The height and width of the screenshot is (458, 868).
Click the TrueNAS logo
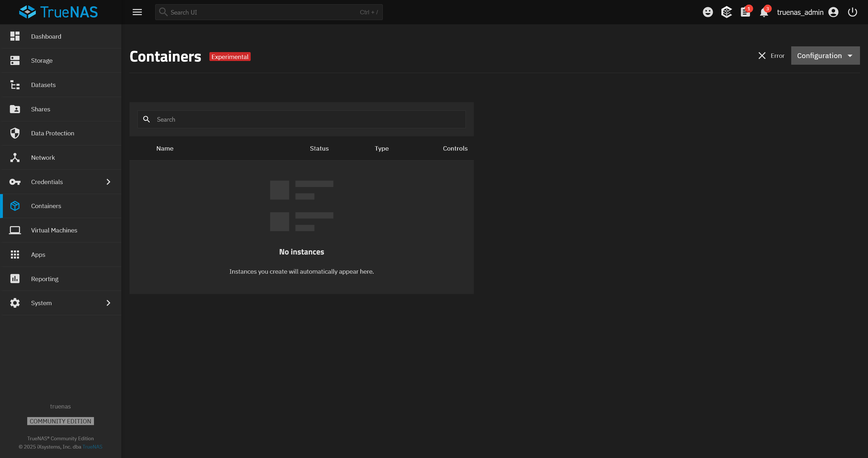[x=58, y=12]
